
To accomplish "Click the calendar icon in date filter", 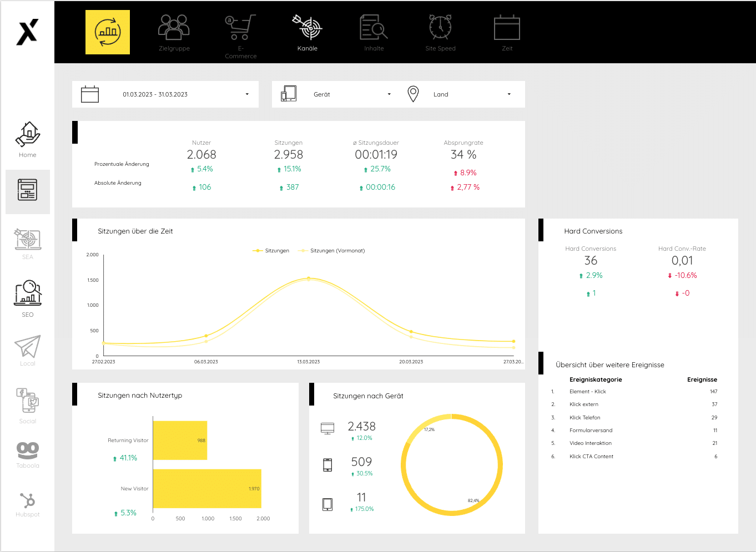I will click(x=90, y=94).
